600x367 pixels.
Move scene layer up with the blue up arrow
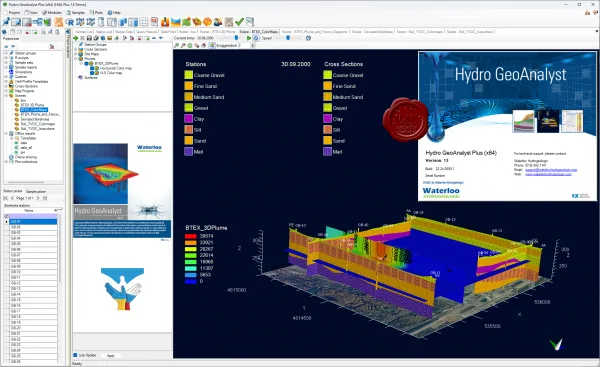154,38
